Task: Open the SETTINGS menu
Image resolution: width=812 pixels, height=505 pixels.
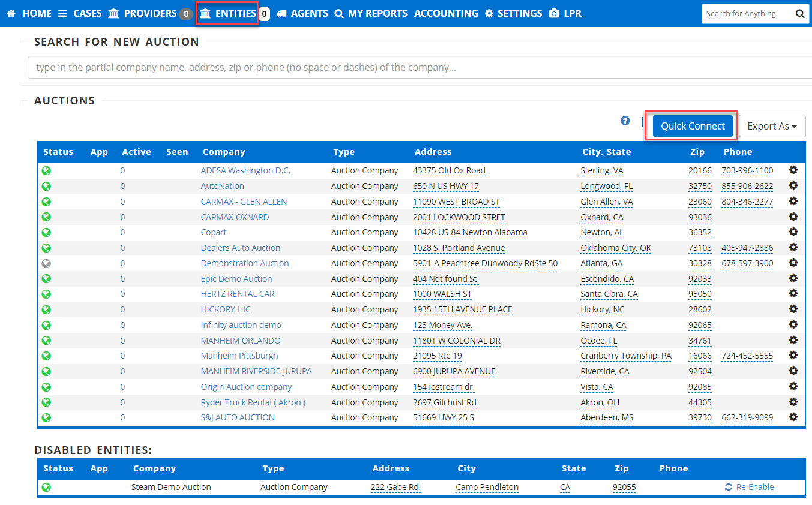Action: tap(513, 13)
